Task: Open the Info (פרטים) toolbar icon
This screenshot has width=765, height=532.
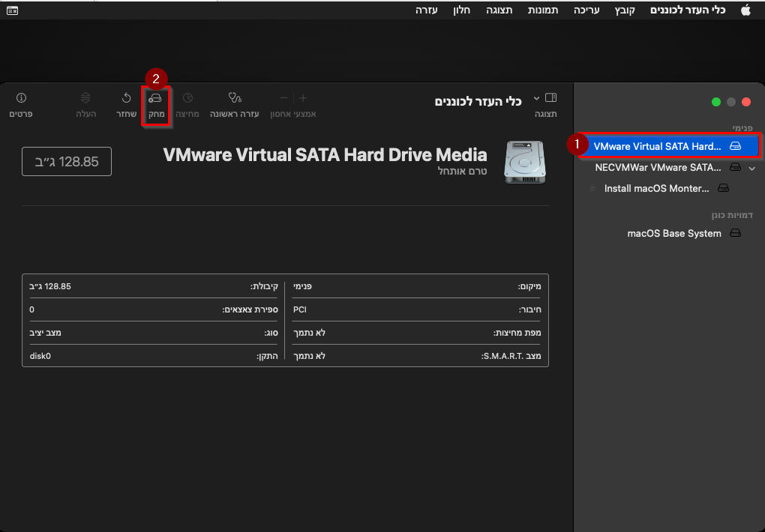Action: (x=21, y=97)
